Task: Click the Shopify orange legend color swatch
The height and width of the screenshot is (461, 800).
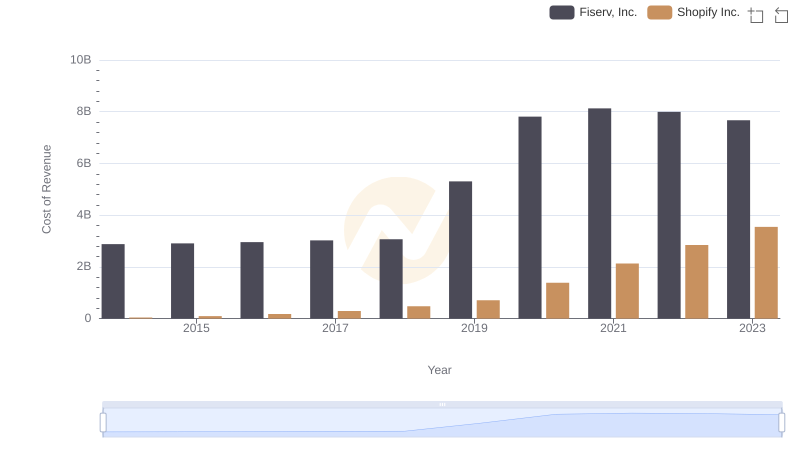Action: [660, 12]
